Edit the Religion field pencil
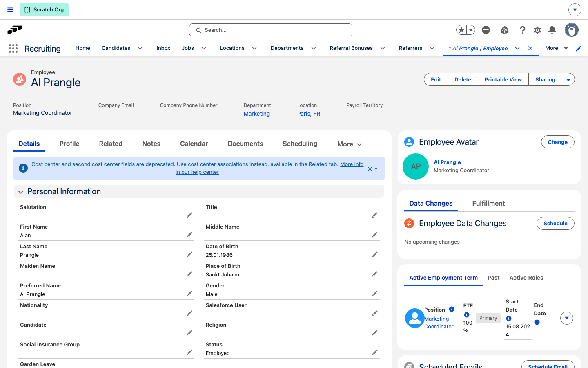The width and height of the screenshot is (588, 368). tap(375, 333)
